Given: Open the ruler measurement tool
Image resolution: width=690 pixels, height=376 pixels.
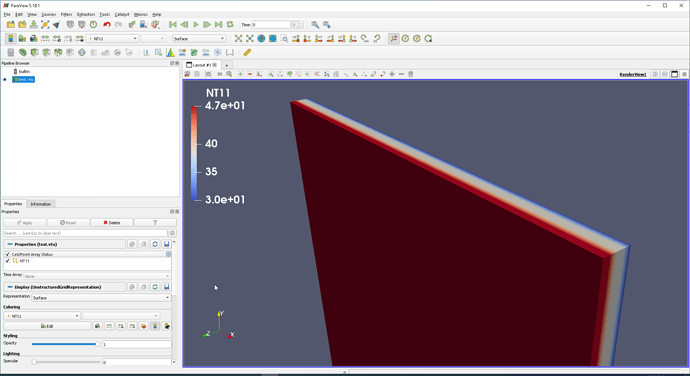Looking at the screenshot, I should click(247, 52).
